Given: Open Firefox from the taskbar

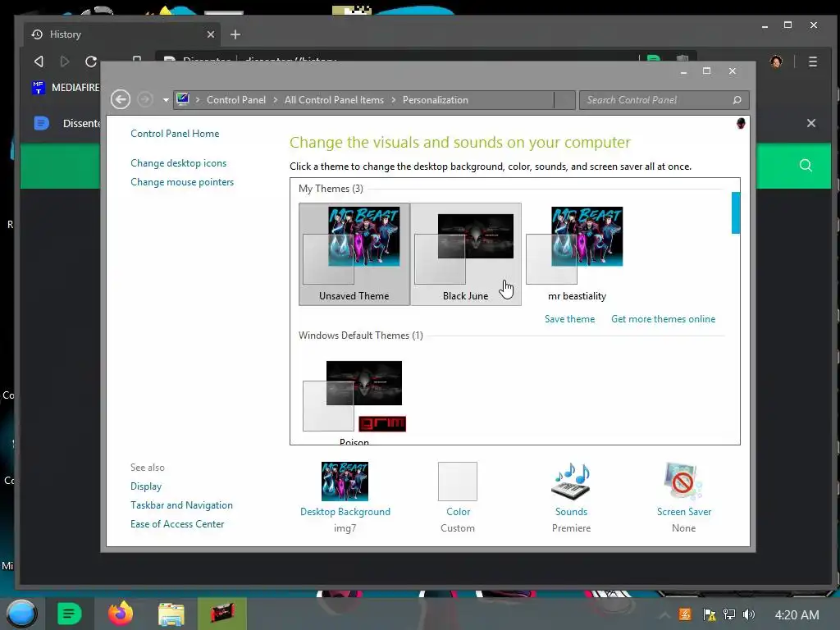Looking at the screenshot, I should 121,614.
